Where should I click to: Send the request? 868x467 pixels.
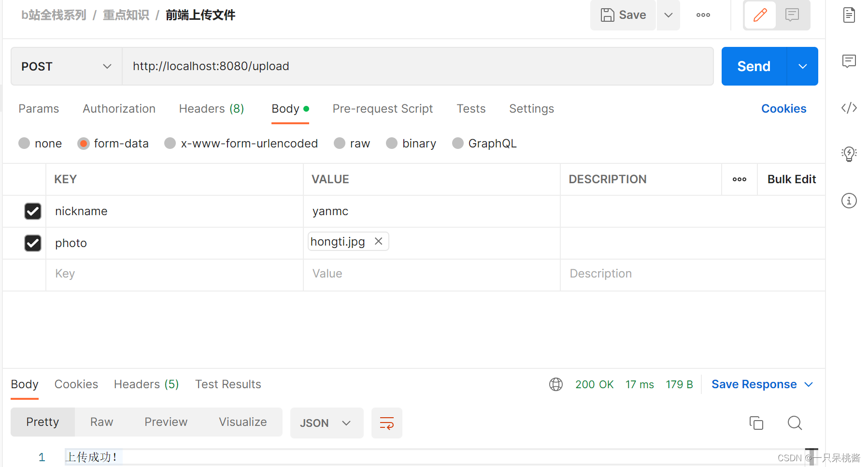pos(754,66)
